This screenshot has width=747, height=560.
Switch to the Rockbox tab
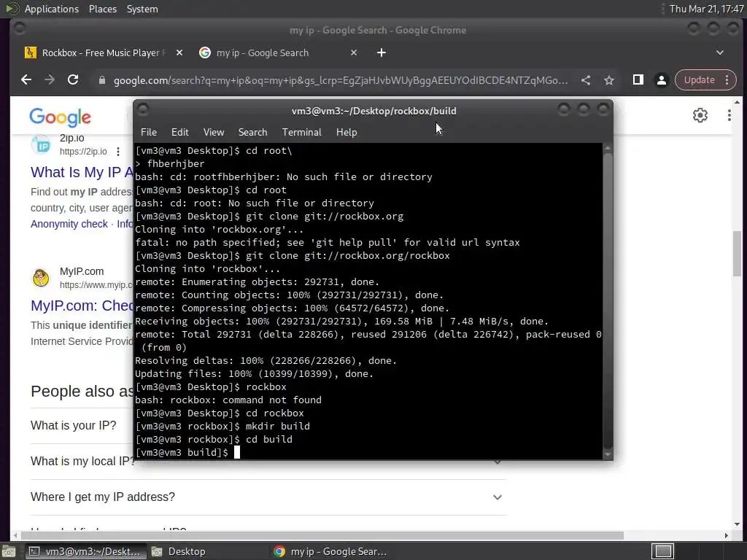click(104, 52)
